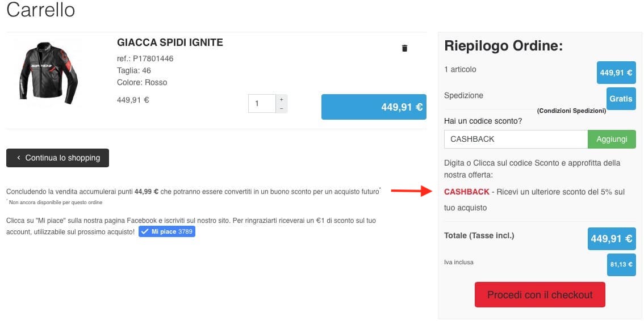Like the page with the Mi piace button

coord(167,231)
